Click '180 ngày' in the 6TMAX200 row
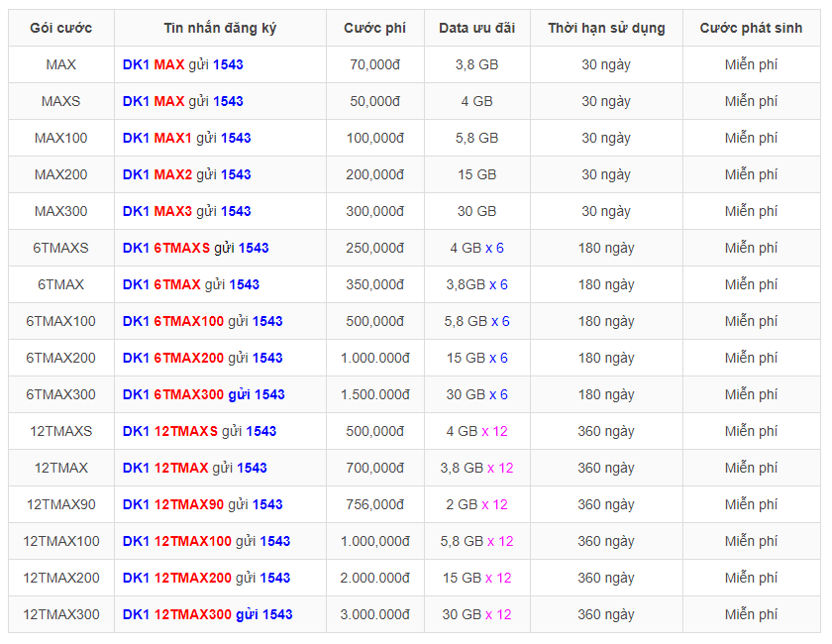The height and width of the screenshot is (644, 832). 606,358
